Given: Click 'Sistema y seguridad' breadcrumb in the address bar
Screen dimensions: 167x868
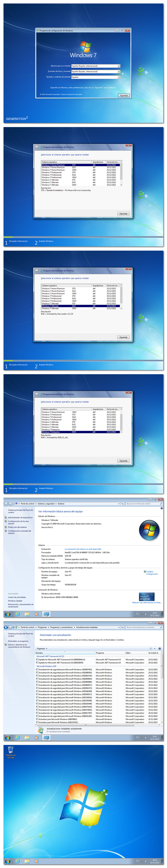Looking at the screenshot, I should click(x=46, y=504).
